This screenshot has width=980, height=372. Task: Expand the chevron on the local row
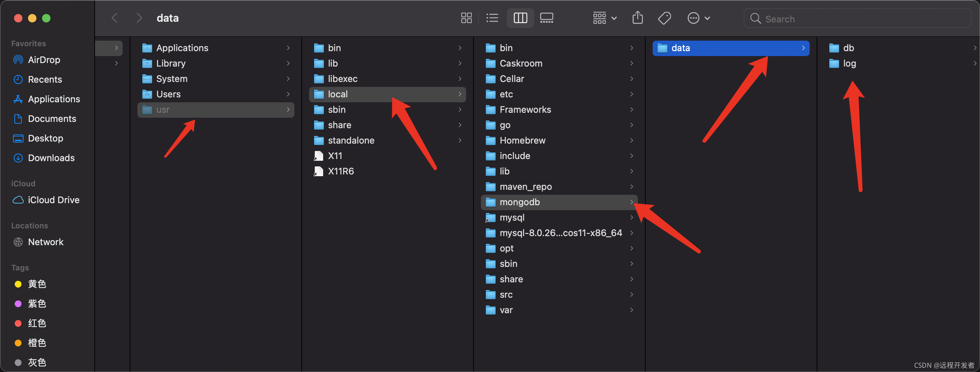(x=460, y=94)
